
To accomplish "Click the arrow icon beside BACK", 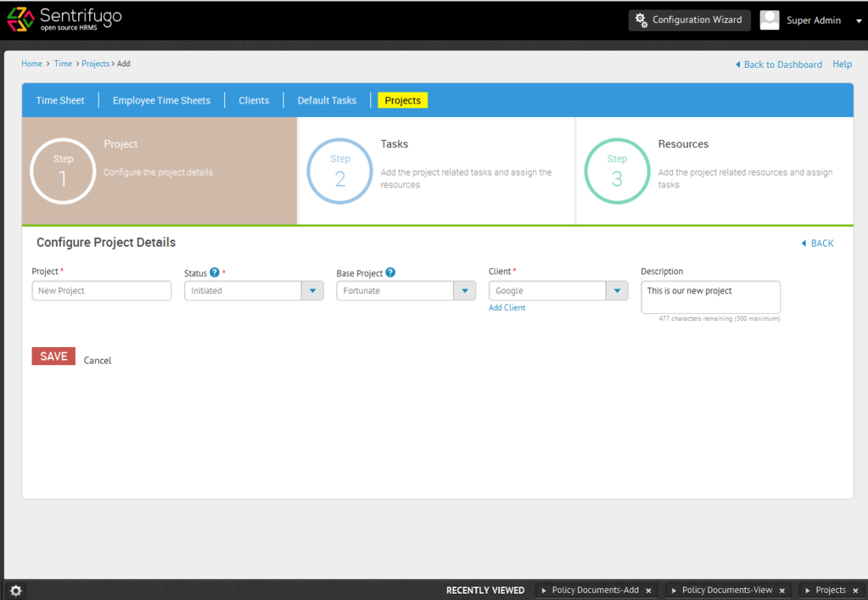I will pos(804,243).
